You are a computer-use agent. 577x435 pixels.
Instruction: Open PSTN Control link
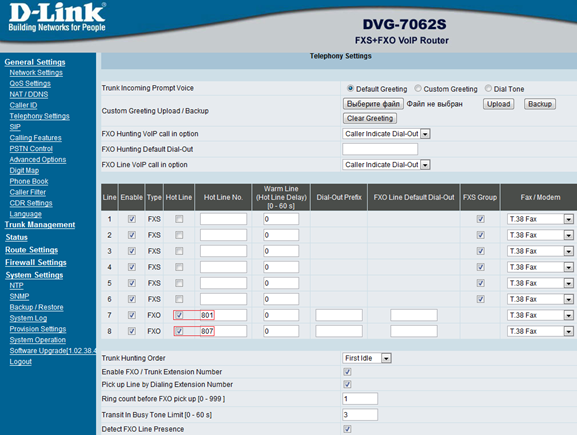click(x=31, y=149)
